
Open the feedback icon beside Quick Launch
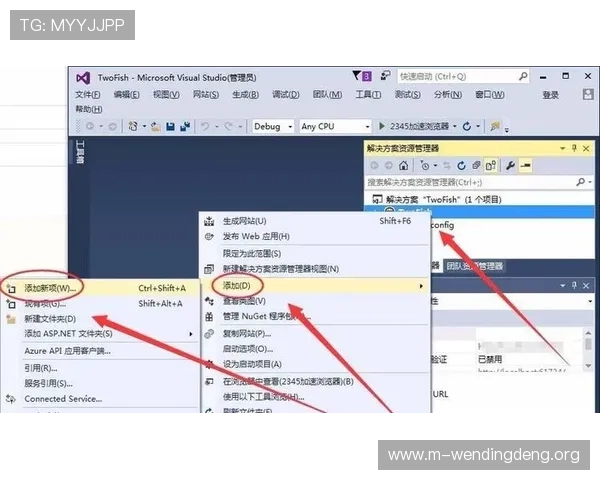click(385, 76)
